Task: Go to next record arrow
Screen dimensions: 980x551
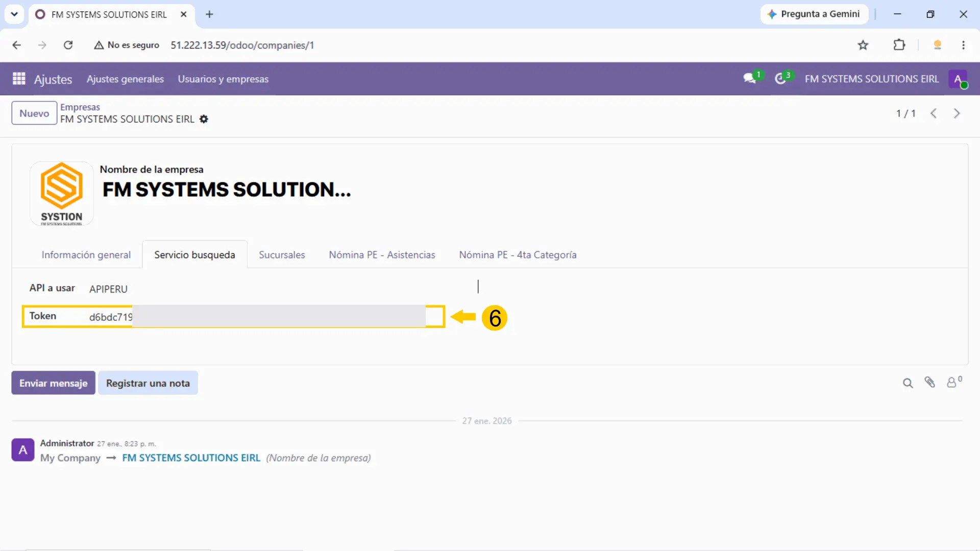Action: tap(957, 113)
